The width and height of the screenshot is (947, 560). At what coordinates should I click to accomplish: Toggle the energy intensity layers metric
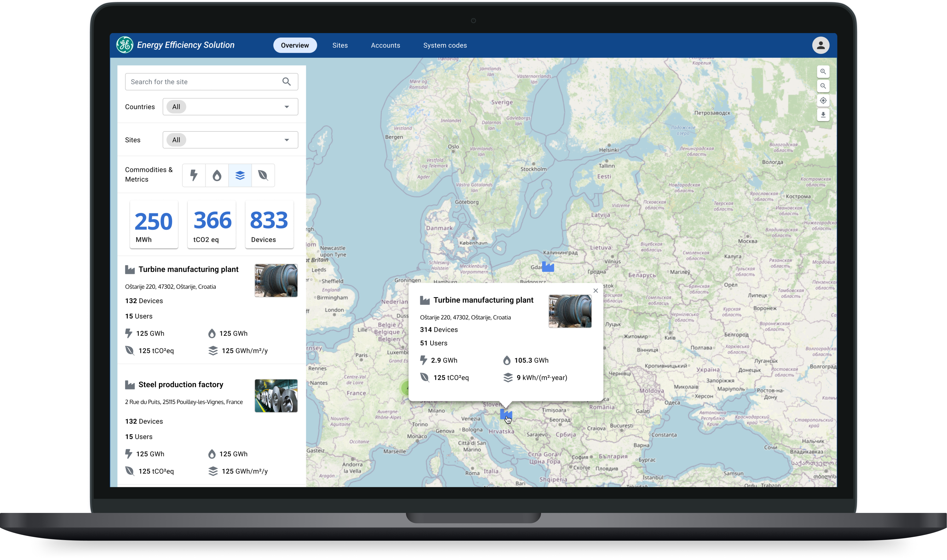click(x=240, y=175)
